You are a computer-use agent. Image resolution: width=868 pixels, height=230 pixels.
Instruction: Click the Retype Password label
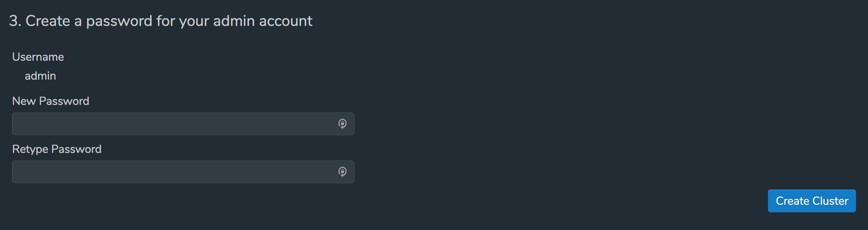[x=57, y=149]
